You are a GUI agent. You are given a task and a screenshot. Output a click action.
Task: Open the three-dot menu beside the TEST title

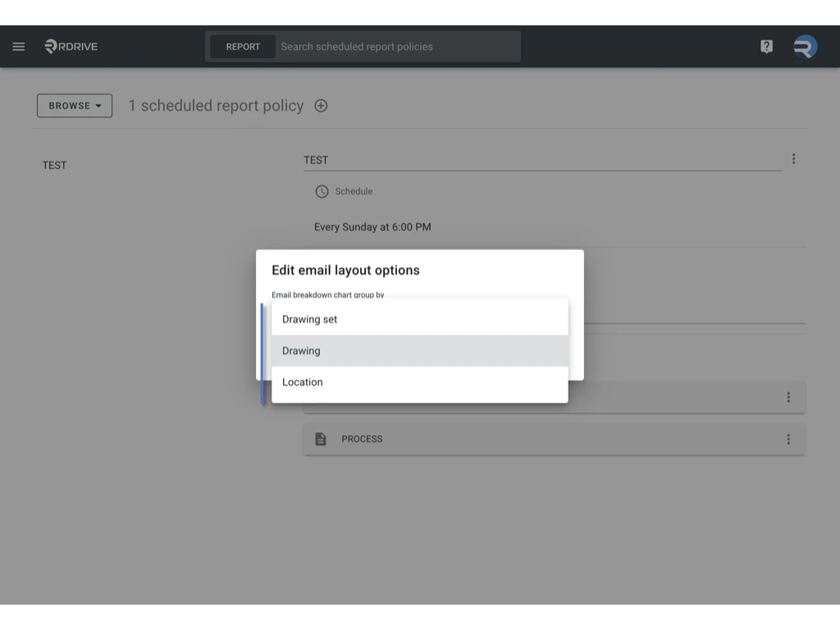click(793, 159)
